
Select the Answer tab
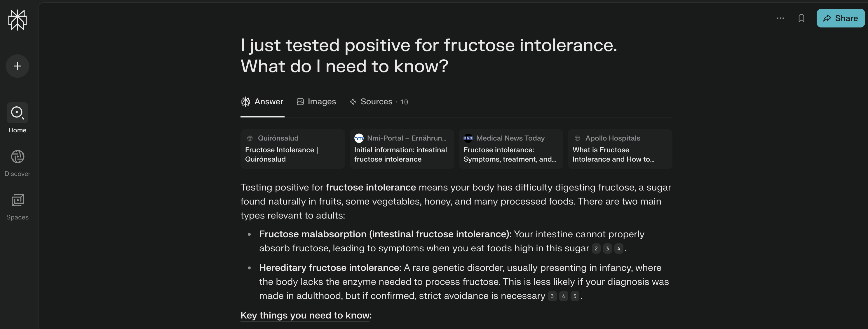pos(262,102)
